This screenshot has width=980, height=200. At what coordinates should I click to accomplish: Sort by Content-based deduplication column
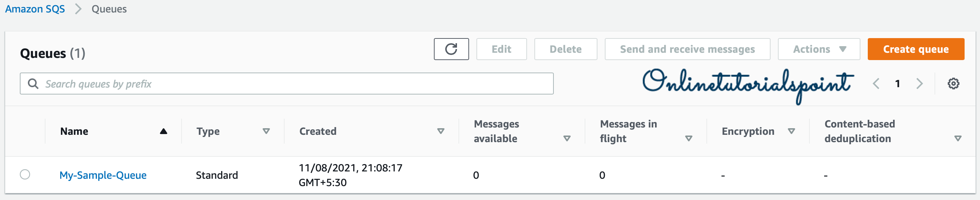(958, 138)
